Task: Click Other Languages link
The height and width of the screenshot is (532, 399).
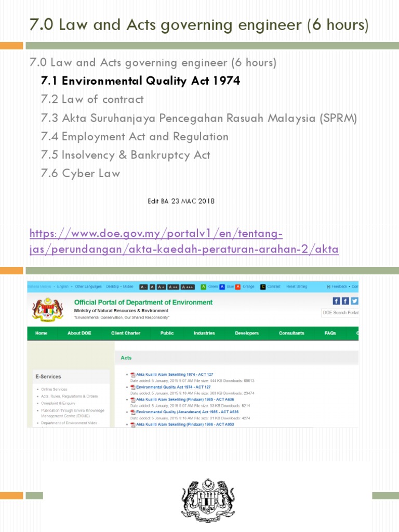Action: point(88,287)
